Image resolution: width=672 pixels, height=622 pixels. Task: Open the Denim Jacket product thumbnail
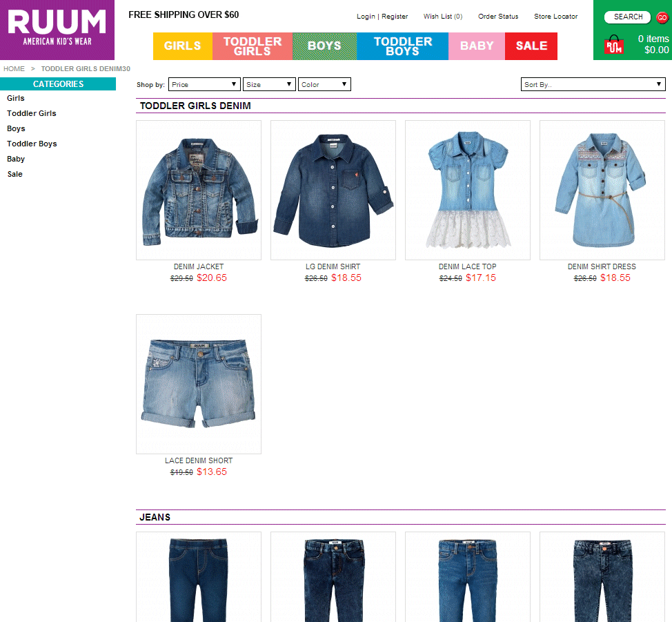[199, 190]
